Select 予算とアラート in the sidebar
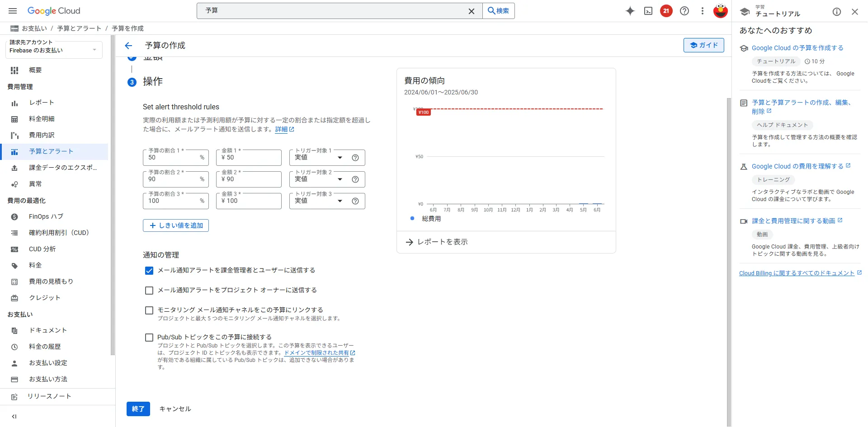868x427 pixels. coord(54,151)
